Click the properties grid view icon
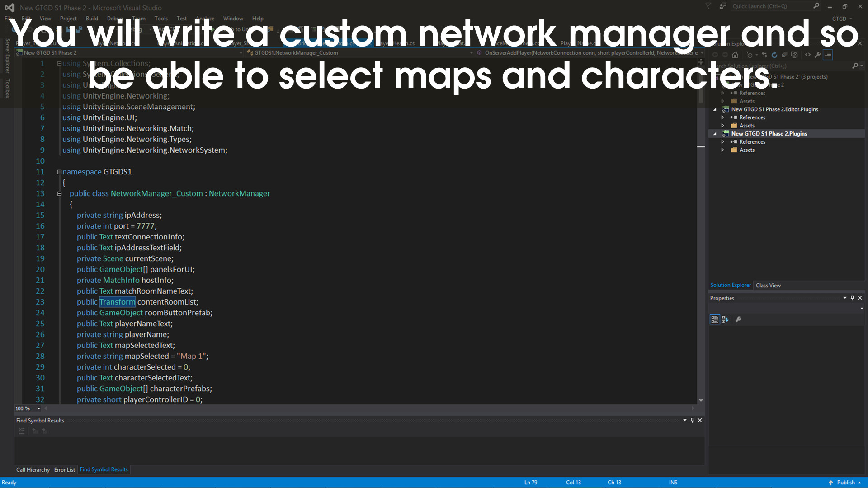This screenshot has height=488, width=868. [x=715, y=319]
